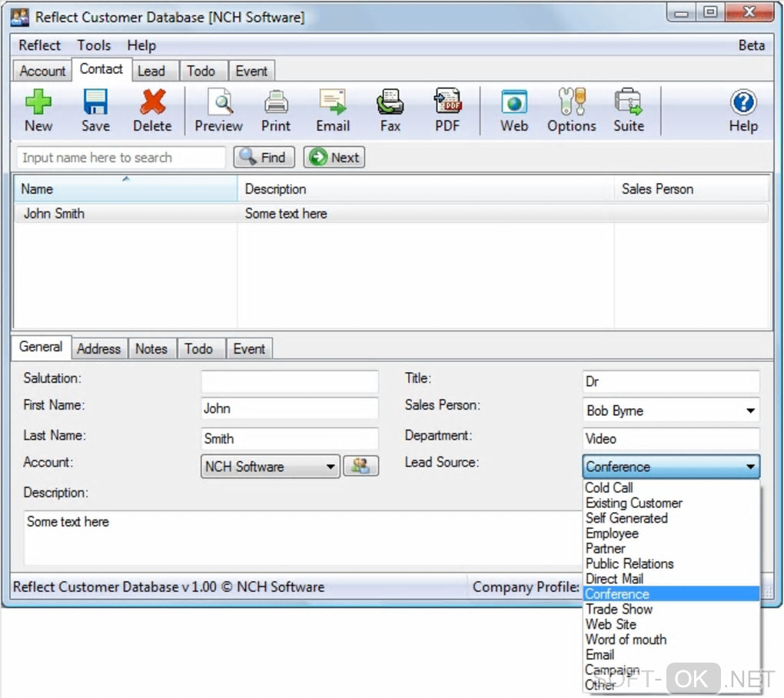Open the lower Event detail tab
This screenshot has height=698, width=784.
[249, 348]
